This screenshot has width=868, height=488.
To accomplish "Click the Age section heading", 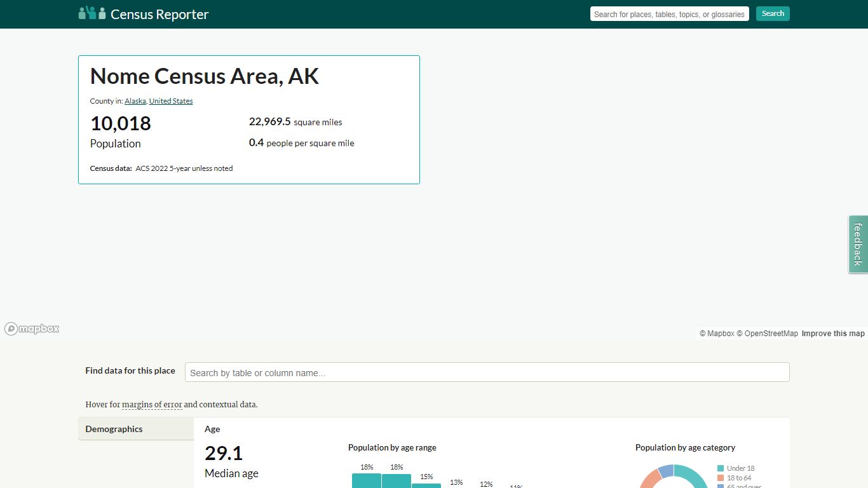I will pyautogui.click(x=212, y=430).
